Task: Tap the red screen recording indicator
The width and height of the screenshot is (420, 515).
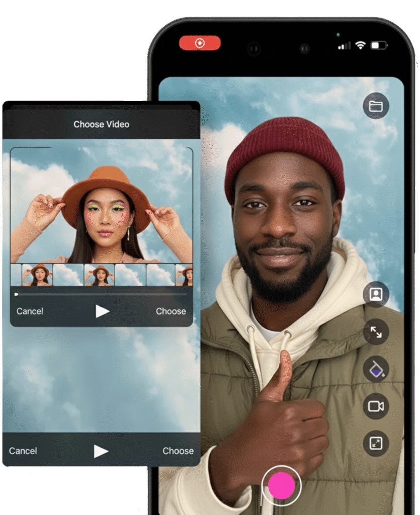Action: [x=200, y=43]
